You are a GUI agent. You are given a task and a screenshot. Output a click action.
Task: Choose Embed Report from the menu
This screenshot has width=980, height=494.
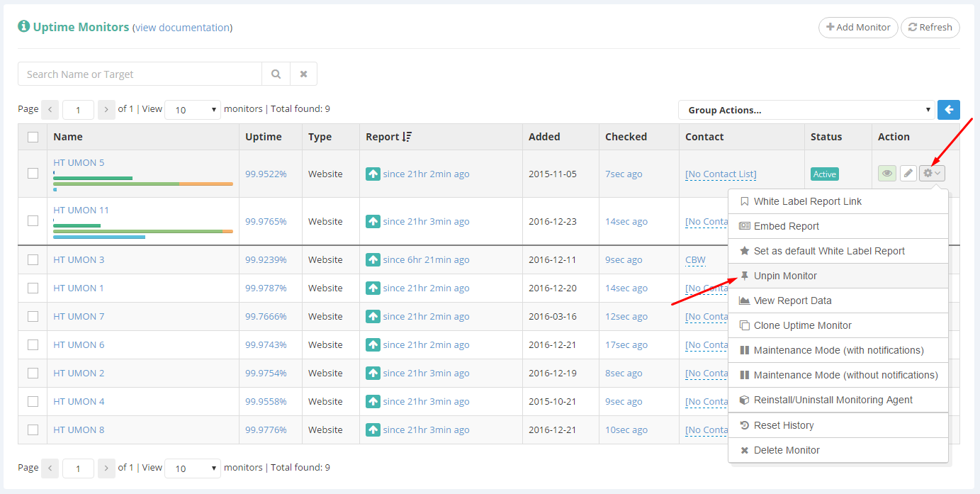click(x=838, y=226)
